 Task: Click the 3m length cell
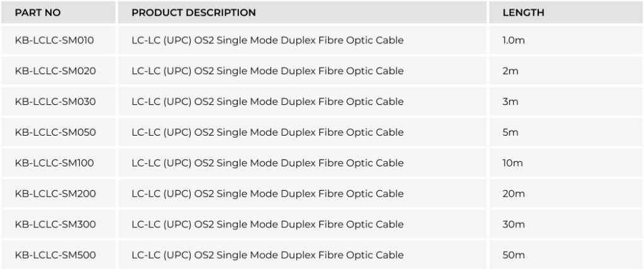point(510,102)
